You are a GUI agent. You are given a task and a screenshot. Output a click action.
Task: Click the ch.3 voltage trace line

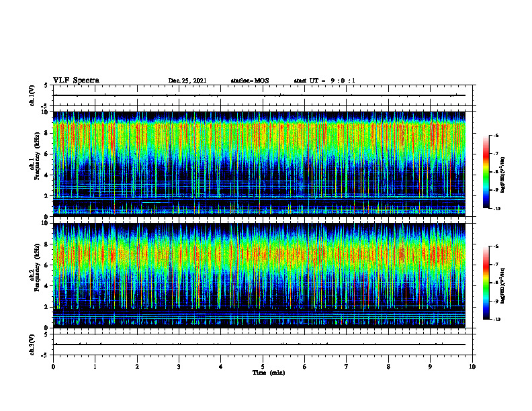tap(259, 345)
